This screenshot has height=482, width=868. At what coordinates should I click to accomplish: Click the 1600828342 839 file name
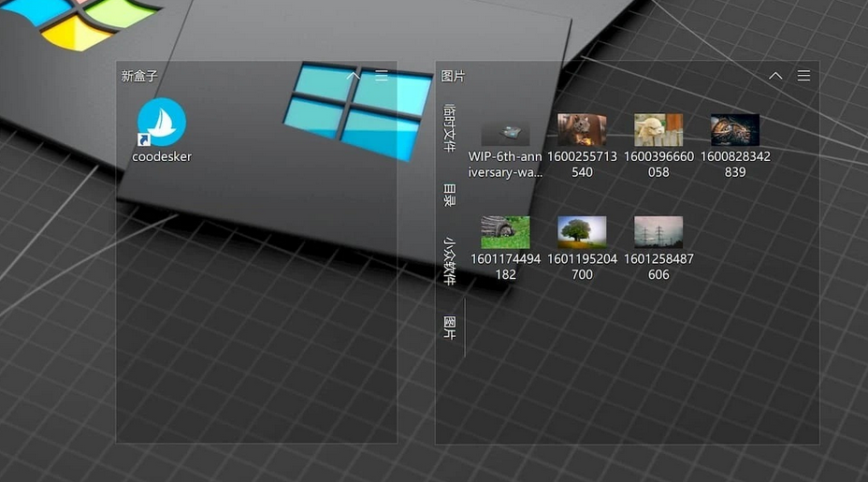pos(735,164)
